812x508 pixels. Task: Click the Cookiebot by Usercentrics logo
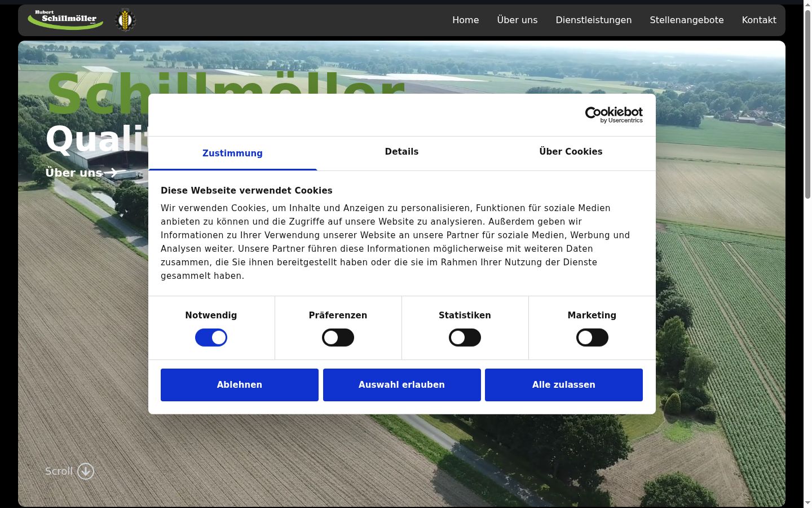614,115
